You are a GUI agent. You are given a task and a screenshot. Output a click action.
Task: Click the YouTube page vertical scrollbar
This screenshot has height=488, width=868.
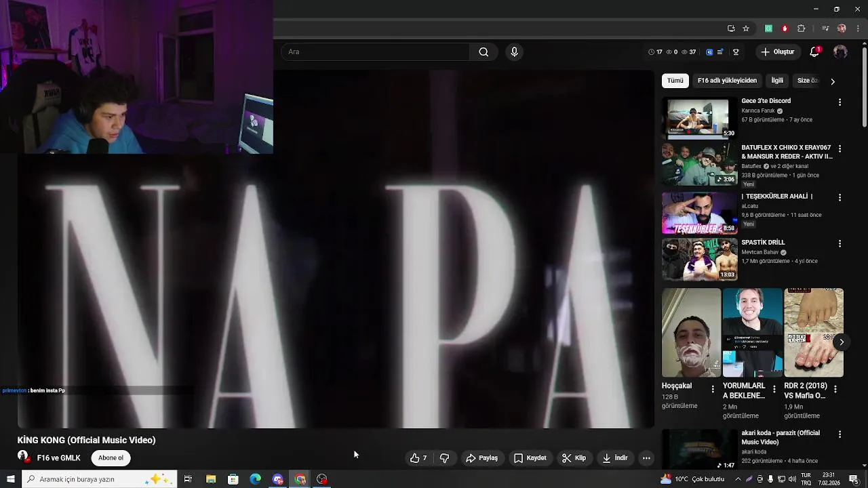click(x=865, y=86)
